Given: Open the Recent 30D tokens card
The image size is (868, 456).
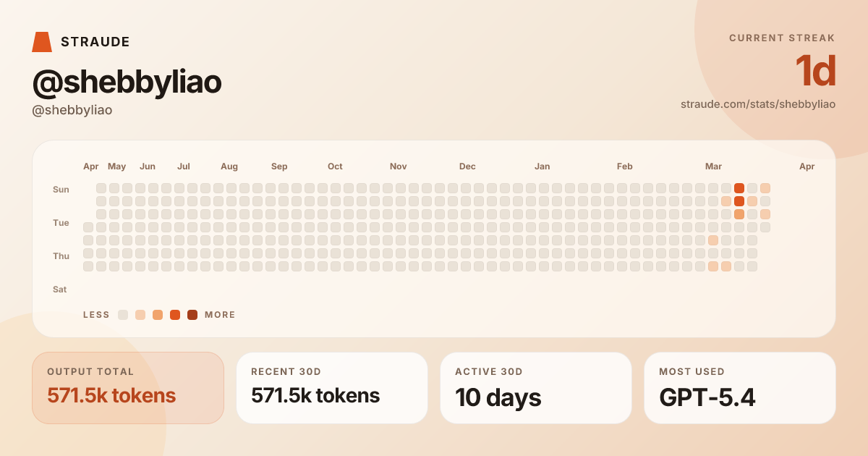Looking at the screenshot, I should [x=332, y=387].
